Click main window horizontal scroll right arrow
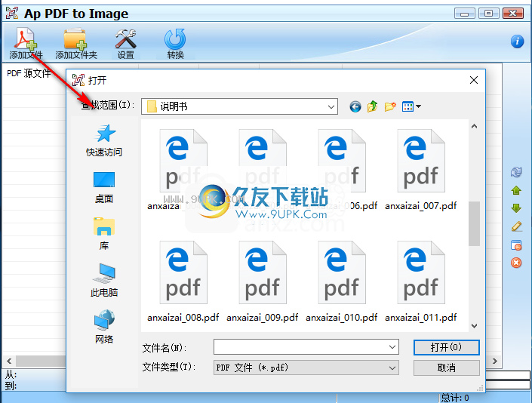532x403 pixels. coord(495,361)
